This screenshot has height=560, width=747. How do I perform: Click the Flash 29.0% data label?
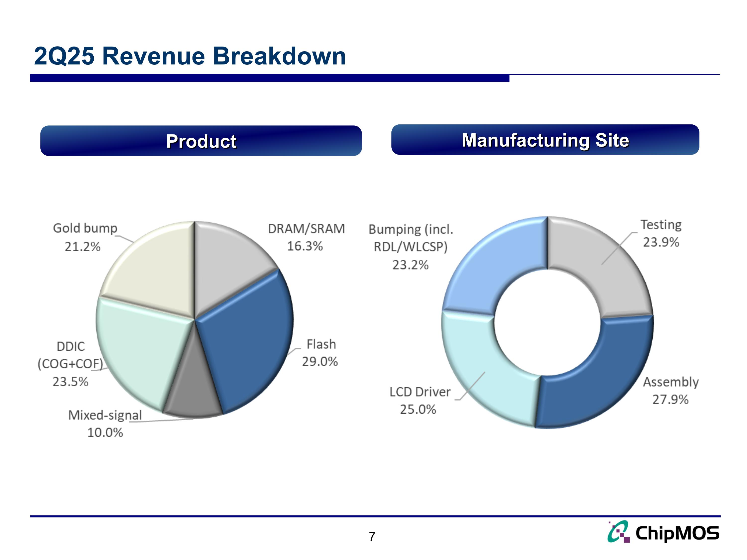tap(320, 353)
